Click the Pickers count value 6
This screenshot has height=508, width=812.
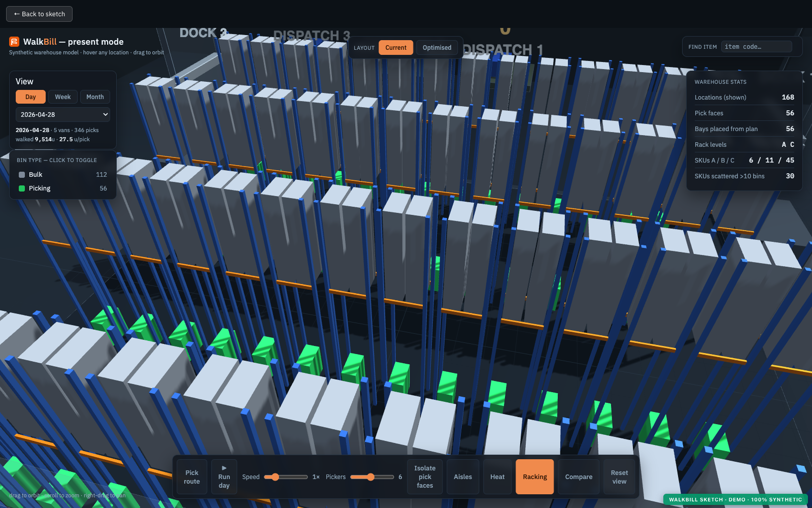[400, 477]
